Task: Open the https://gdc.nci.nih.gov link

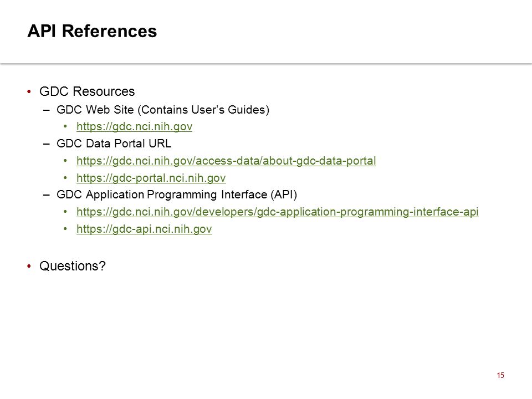Action: [134, 126]
